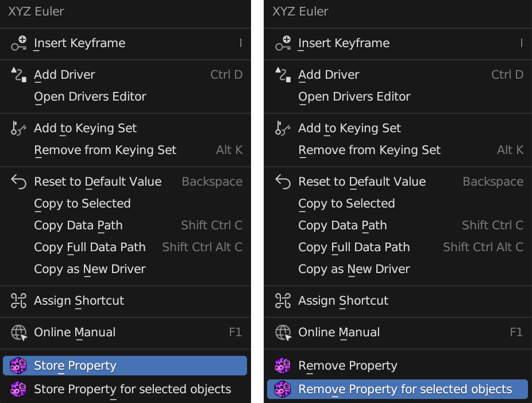Viewport: 532px width, 403px height.
Task: Choose Copy to Selected
Action: coord(82,203)
